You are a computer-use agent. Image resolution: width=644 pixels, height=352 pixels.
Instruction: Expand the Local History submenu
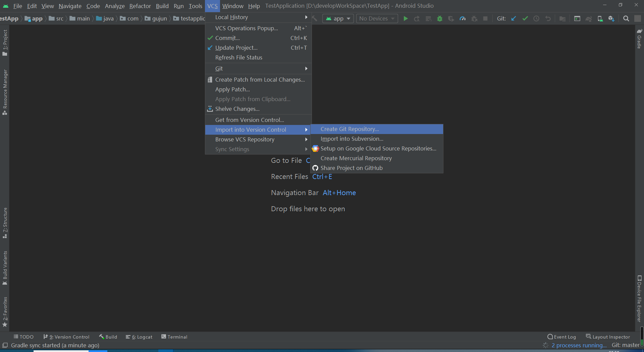258,17
